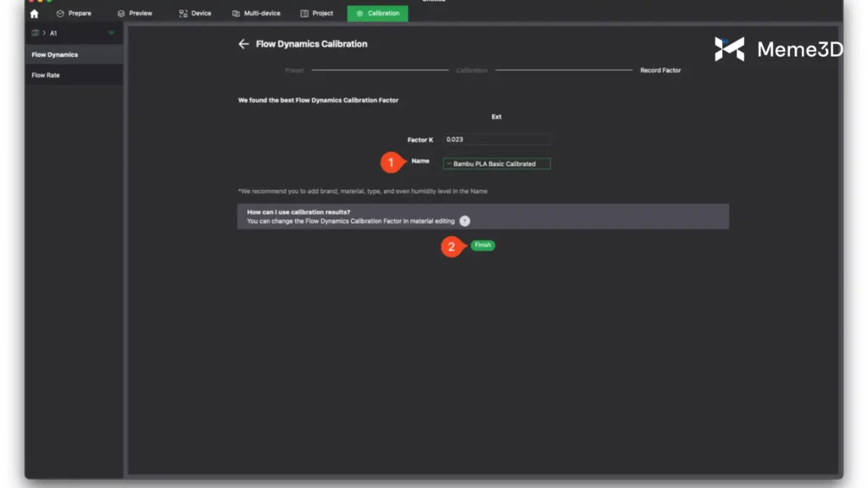This screenshot has height=488, width=868.
Task: Click the green Wi-Fi signal icon
Action: (x=111, y=33)
